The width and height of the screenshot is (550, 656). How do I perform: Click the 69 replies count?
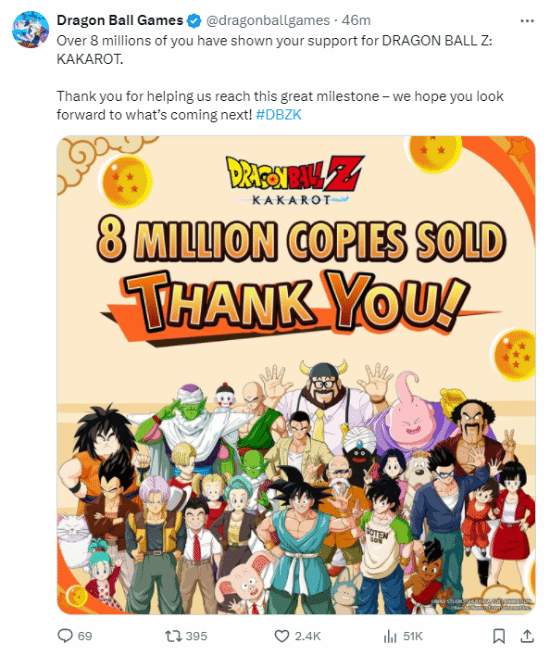(85, 636)
